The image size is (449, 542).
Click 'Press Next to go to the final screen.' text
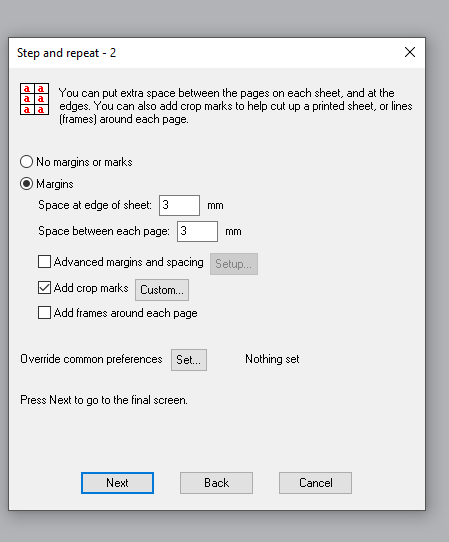coord(104,400)
